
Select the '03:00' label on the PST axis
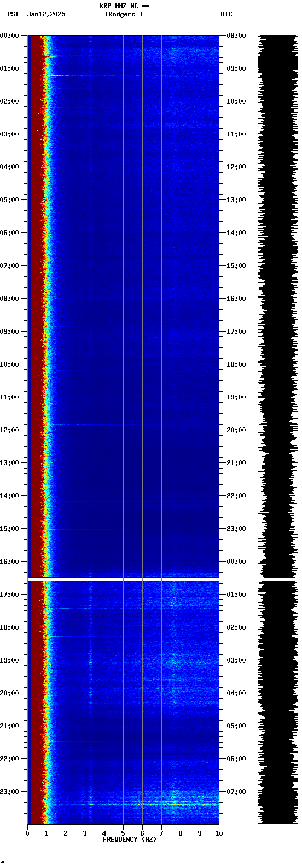tap(9, 134)
